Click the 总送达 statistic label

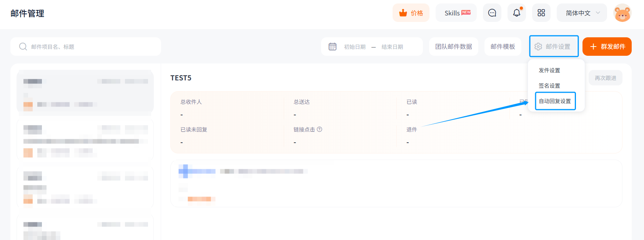click(301, 102)
